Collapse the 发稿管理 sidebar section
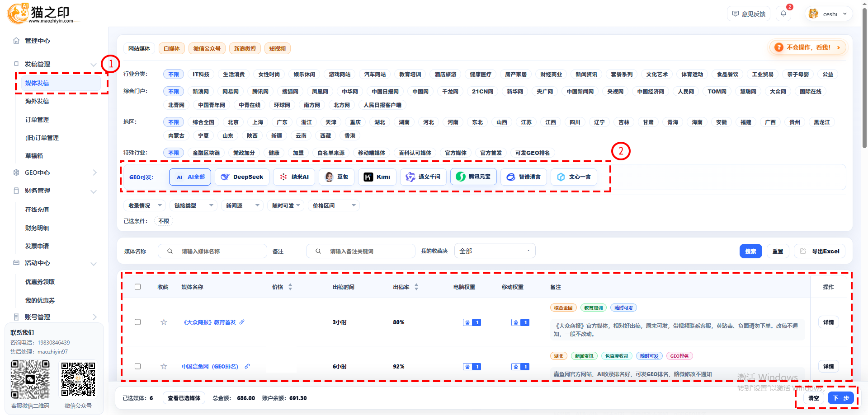Viewport: 868px width, 415px height. pos(94,65)
